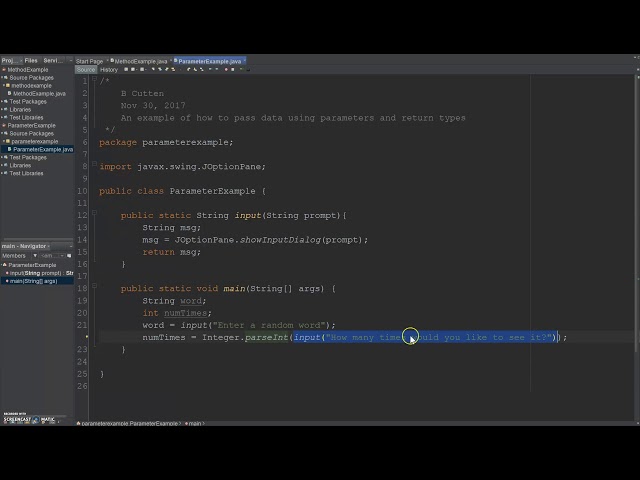This screenshot has height=480, width=640.
Task: Click the Stop Macro Recording square icon
Action: [233, 69]
